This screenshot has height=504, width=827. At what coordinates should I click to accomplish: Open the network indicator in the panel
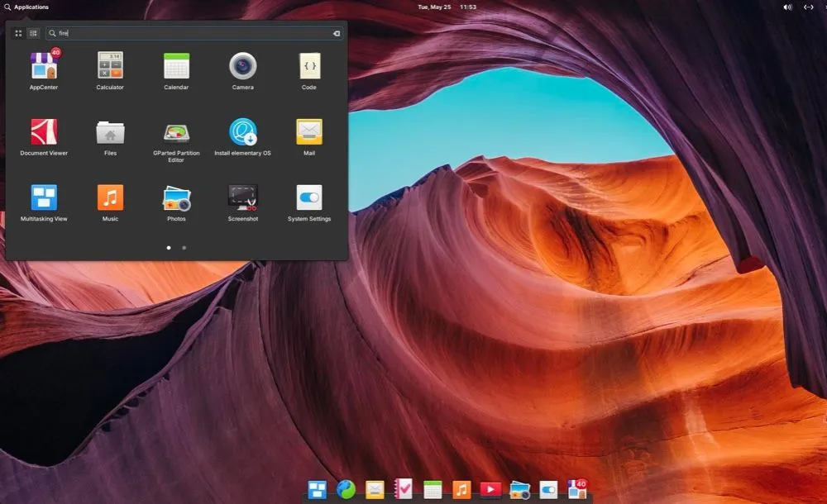(808, 7)
